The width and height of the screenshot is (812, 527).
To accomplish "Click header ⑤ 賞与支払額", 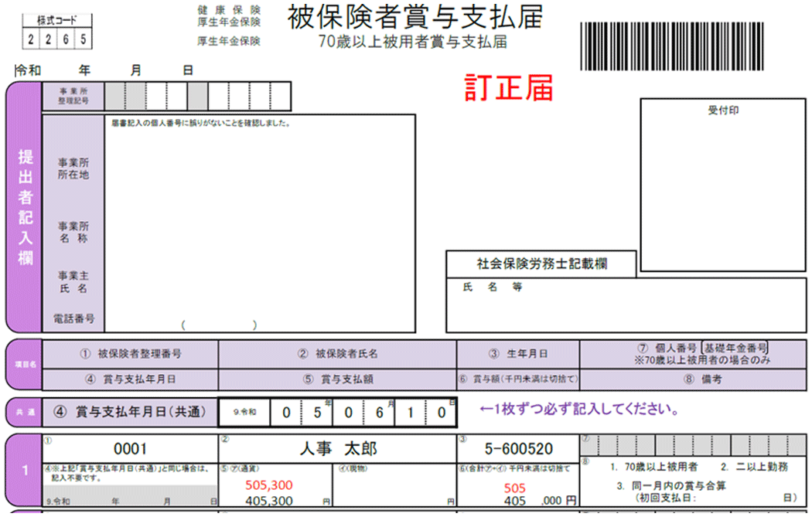I will [x=338, y=379].
